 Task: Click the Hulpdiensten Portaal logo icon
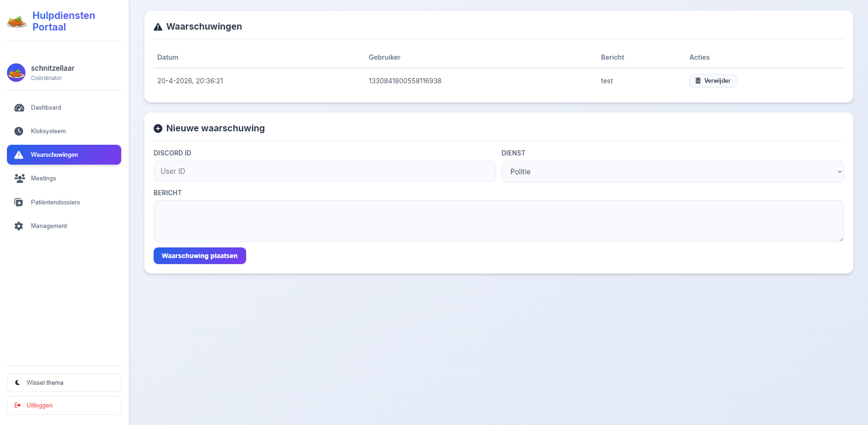(x=17, y=21)
